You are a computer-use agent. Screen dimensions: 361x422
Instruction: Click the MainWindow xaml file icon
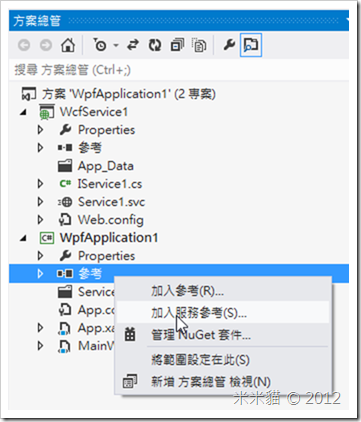tap(64, 346)
